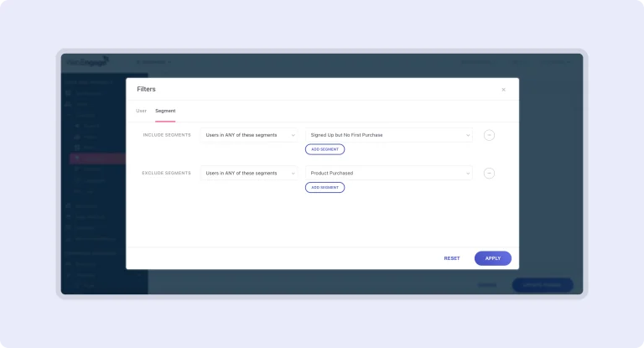Reset all filters
Viewport: 644px width, 348px height.
(x=452, y=258)
